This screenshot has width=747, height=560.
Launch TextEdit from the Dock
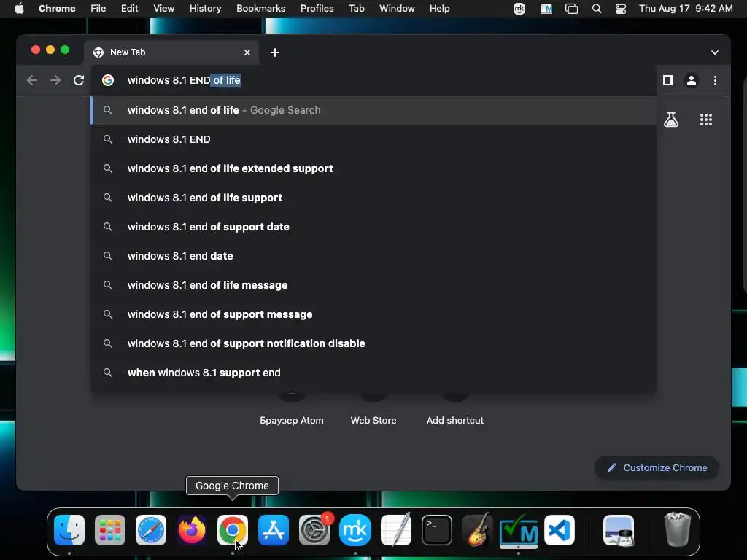(x=396, y=530)
